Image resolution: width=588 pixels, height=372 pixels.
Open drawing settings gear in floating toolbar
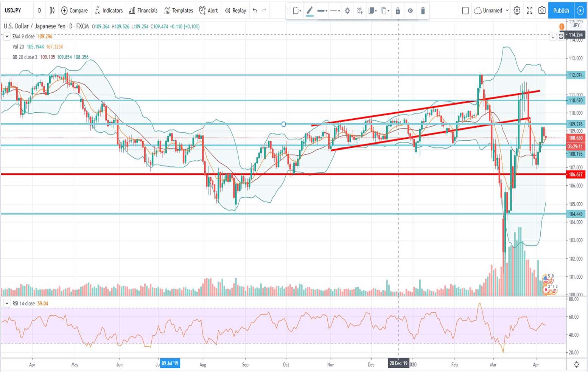(347, 11)
